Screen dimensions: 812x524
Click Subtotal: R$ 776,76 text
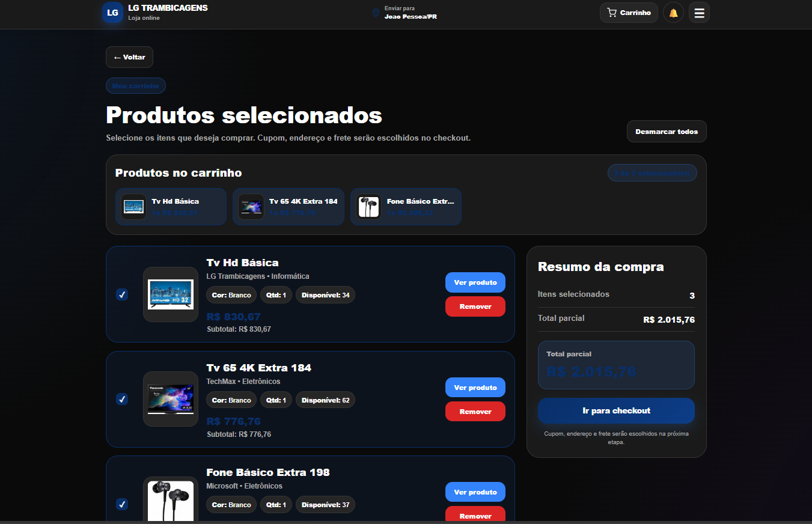coord(239,434)
